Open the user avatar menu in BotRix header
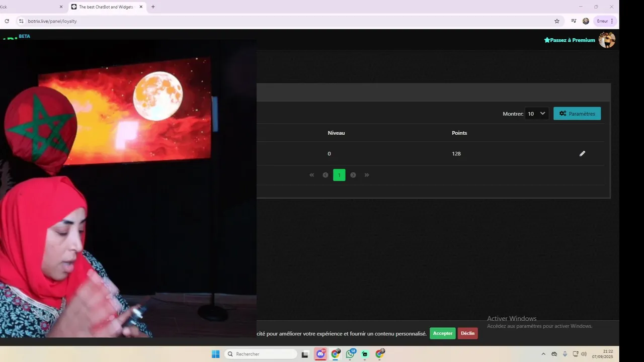The image size is (644, 362). [607, 40]
